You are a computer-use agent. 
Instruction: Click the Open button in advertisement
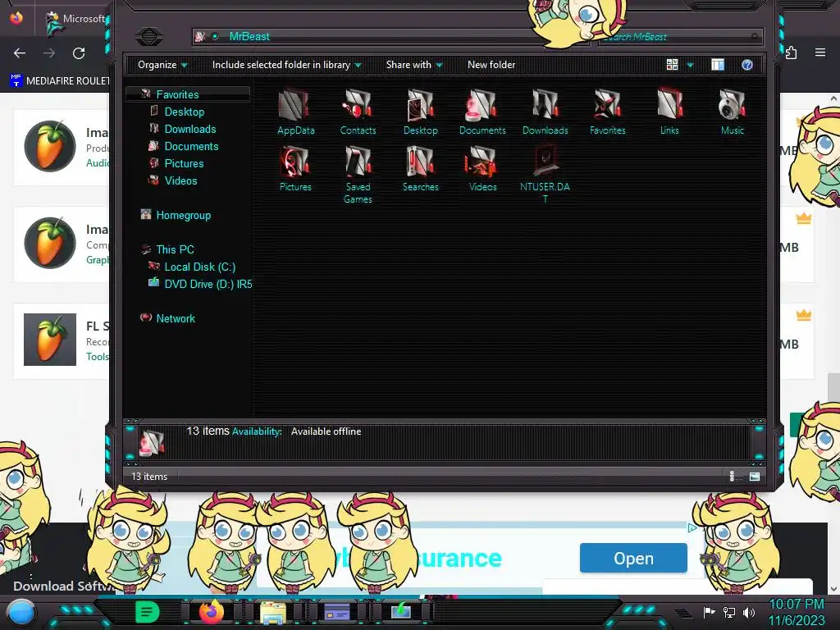coord(633,558)
